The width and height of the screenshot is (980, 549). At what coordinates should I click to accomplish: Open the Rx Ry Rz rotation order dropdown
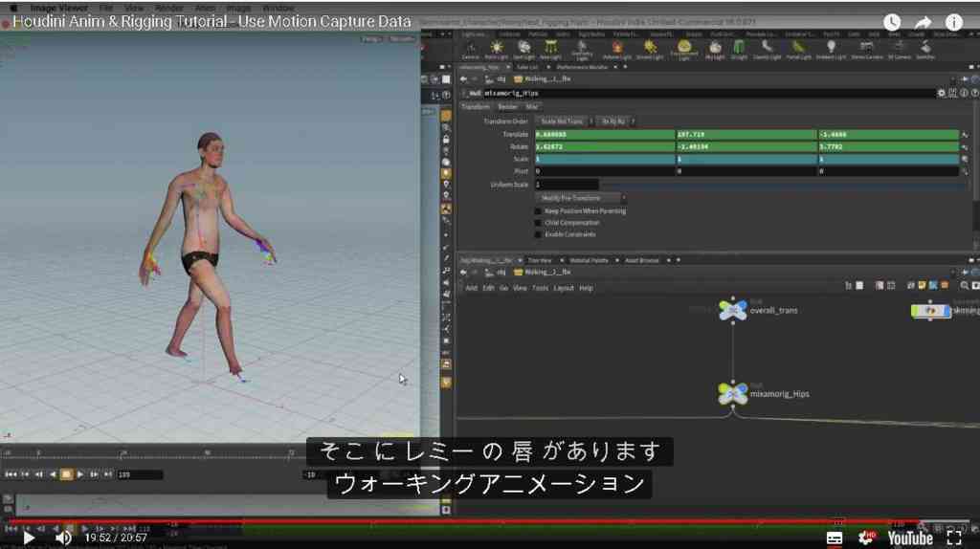(x=615, y=121)
